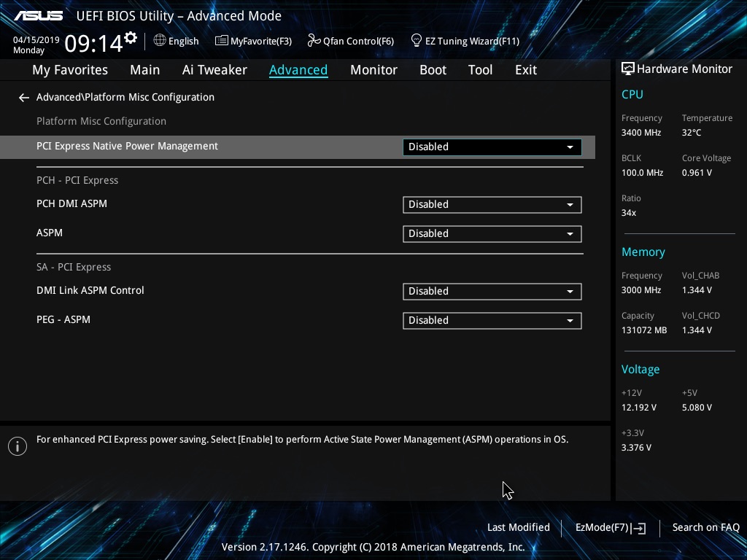The height and width of the screenshot is (560, 747).
Task: Click the info icon beside the help text
Action: tap(18, 446)
